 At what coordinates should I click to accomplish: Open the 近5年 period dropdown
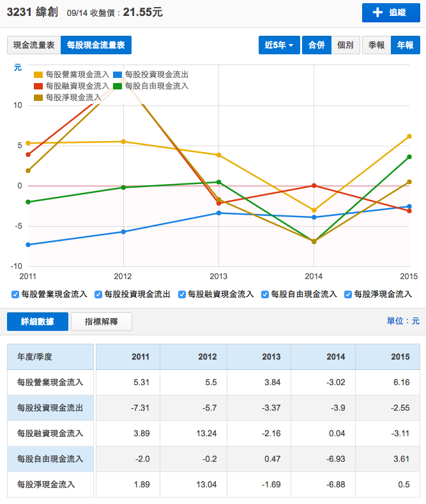click(x=280, y=45)
